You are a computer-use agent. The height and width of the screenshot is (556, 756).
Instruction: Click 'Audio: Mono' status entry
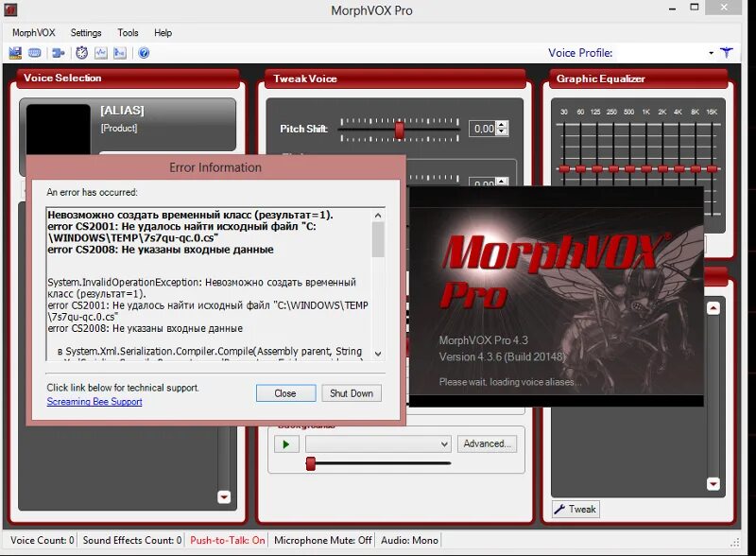pos(409,540)
